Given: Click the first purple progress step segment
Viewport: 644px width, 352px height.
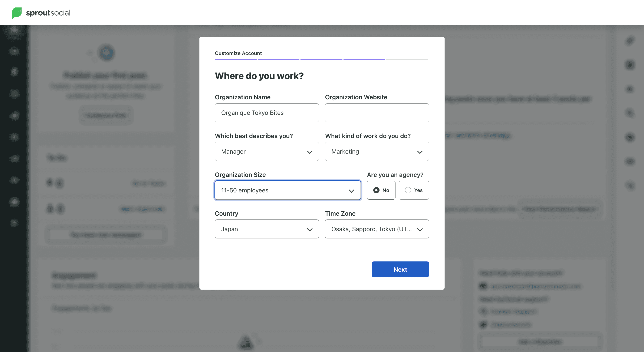Looking at the screenshot, I should tap(236, 59).
